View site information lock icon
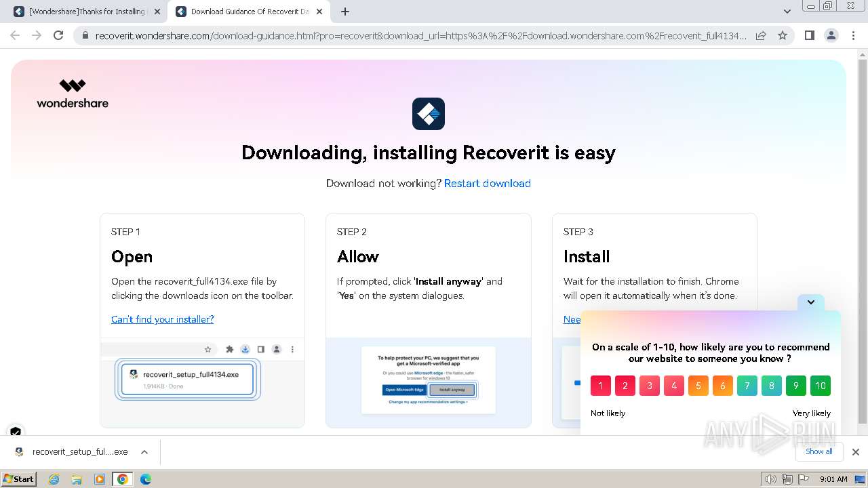The image size is (868, 488). pos(85,35)
